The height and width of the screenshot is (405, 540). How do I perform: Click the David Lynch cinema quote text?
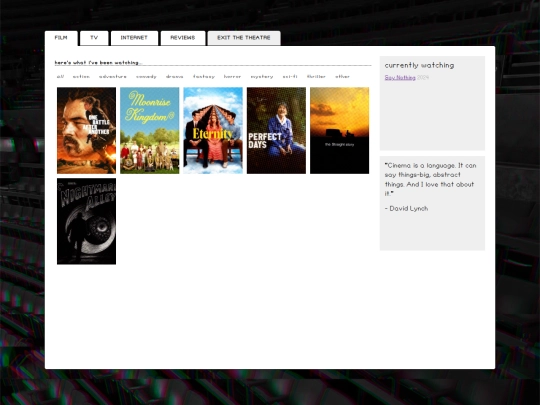click(x=430, y=179)
